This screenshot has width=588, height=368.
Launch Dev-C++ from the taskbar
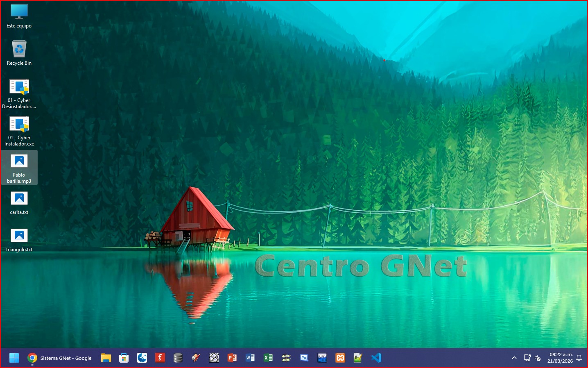click(322, 358)
